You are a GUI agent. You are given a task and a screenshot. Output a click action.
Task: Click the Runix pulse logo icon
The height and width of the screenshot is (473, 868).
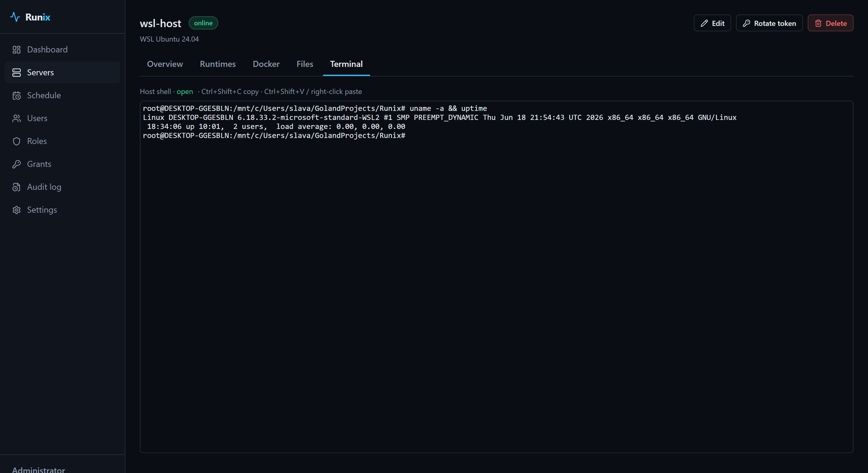pos(15,17)
